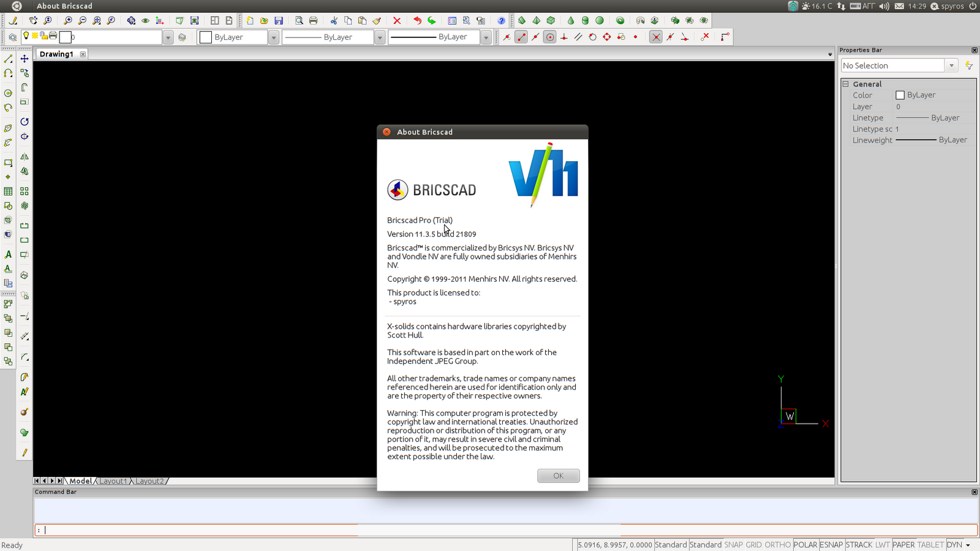Open the ByLayer lineweight dropdown
This screenshot has height=551, width=980.
coord(486,37)
